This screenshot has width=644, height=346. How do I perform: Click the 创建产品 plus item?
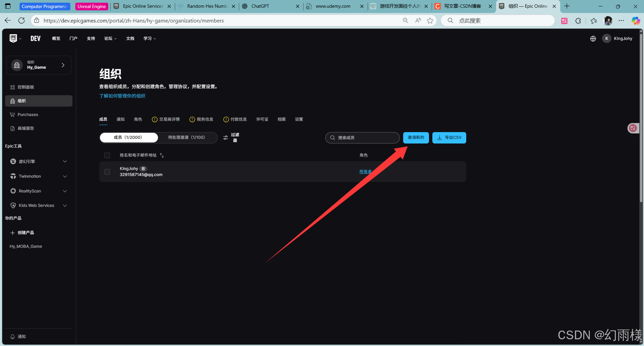(22, 233)
